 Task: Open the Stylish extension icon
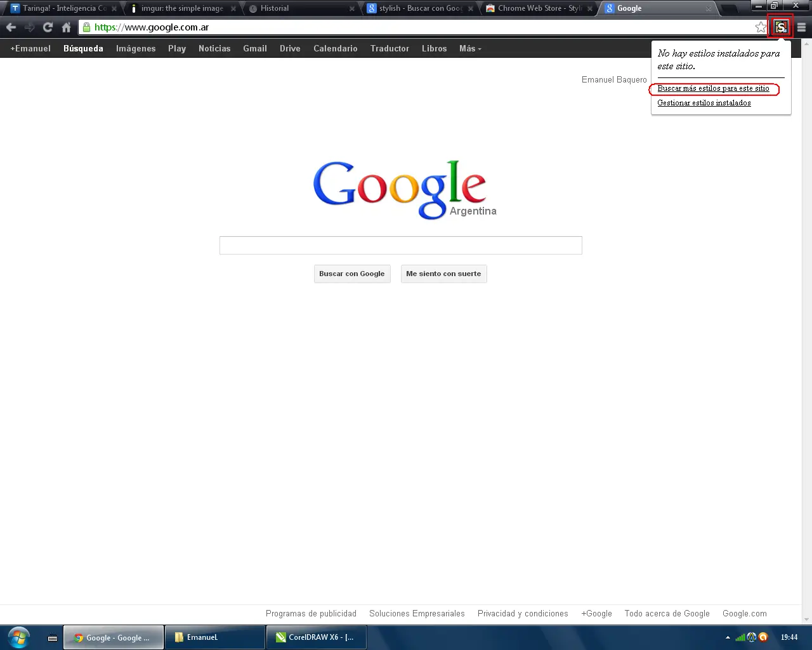(781, 27)
